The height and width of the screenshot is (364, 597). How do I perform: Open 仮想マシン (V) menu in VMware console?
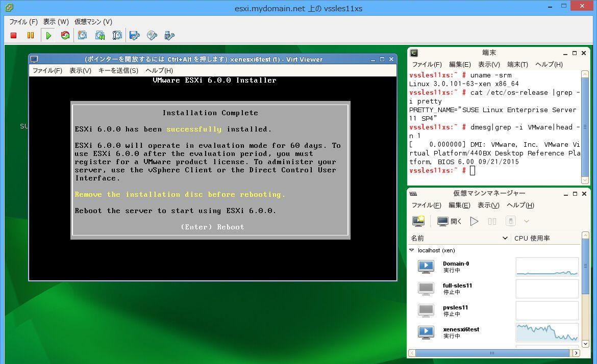tap(93, 22)
